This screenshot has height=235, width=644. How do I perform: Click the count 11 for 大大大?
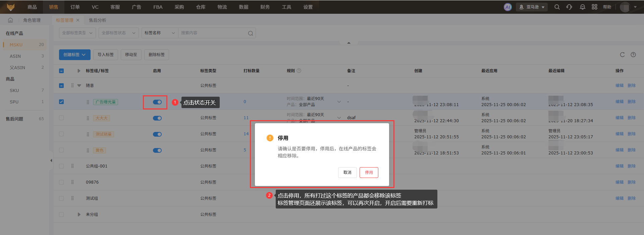click(x=246, y=118)
